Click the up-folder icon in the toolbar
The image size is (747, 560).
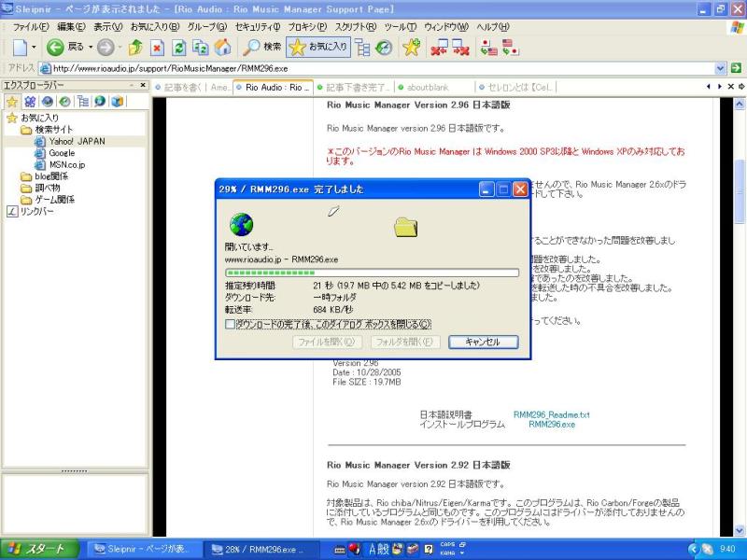(135, 48)
